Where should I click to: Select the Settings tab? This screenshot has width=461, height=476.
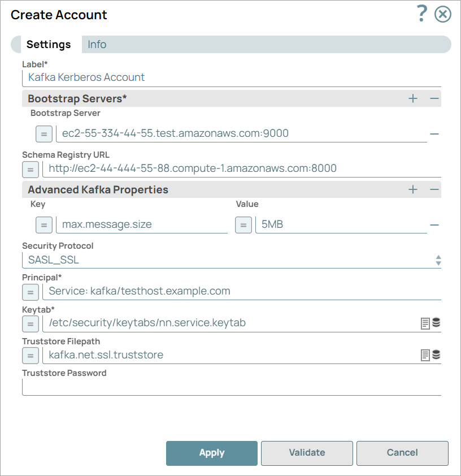[x=49, y=44]
